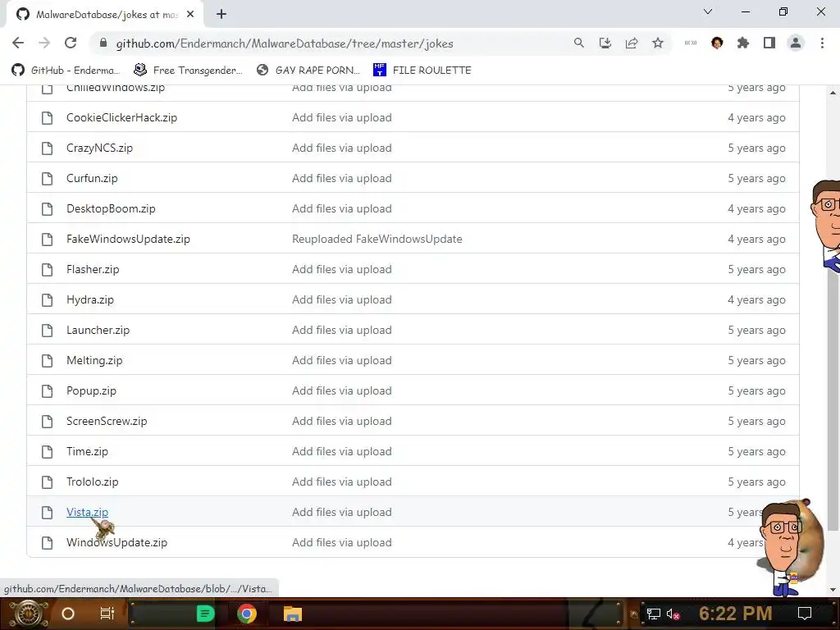
Task: Reload the GitHub page
Action: (x=71, y=43)
